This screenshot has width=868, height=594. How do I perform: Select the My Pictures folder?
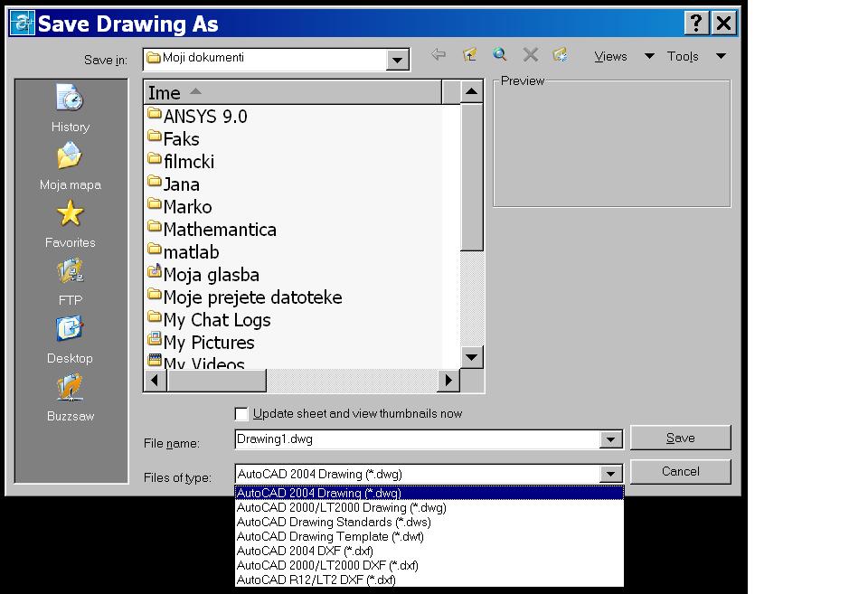point(201,343)
